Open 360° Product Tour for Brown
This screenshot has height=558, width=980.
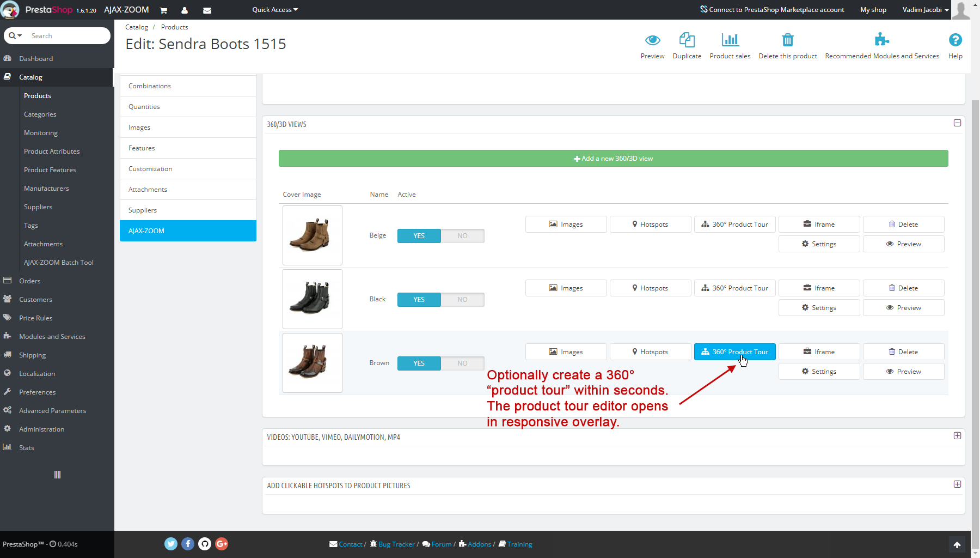pos(734,352)
